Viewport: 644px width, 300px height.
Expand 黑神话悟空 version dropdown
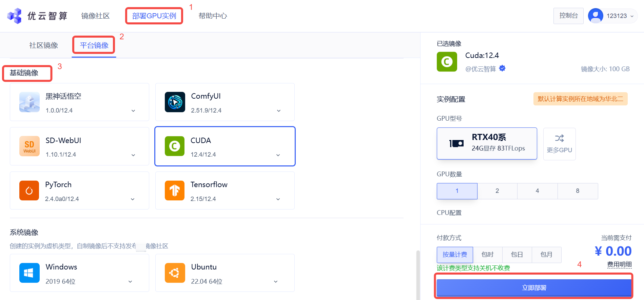click(x=133, y=111)
